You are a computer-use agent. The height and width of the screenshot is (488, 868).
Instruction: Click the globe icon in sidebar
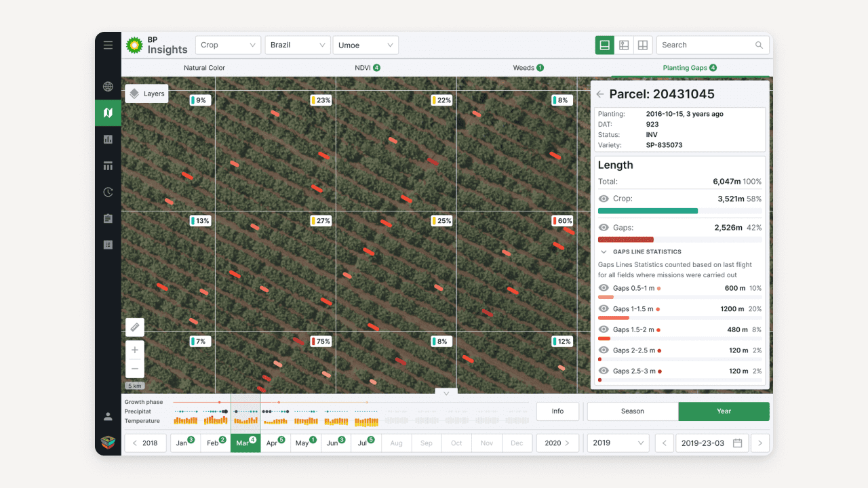[108, 87]
